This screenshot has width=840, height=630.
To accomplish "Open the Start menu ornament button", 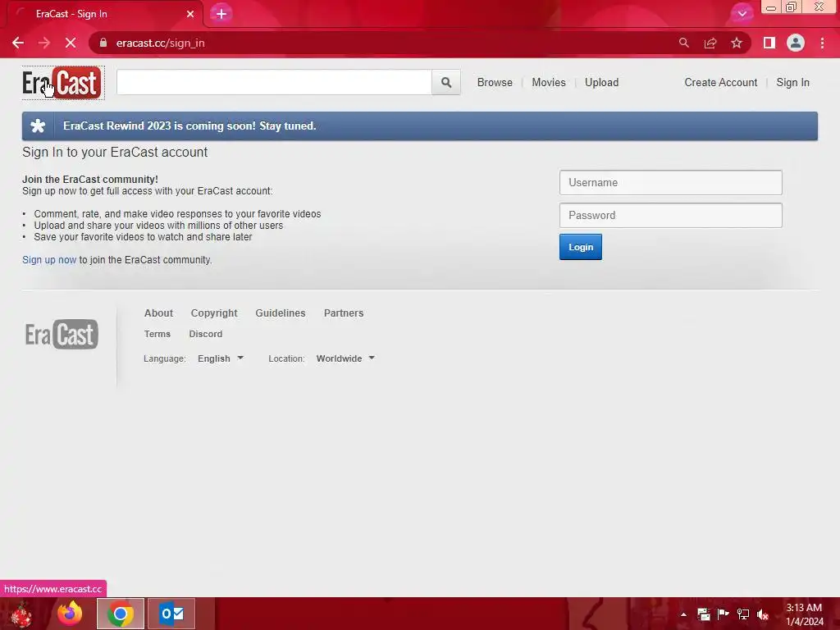I will (x=21, y=614).
